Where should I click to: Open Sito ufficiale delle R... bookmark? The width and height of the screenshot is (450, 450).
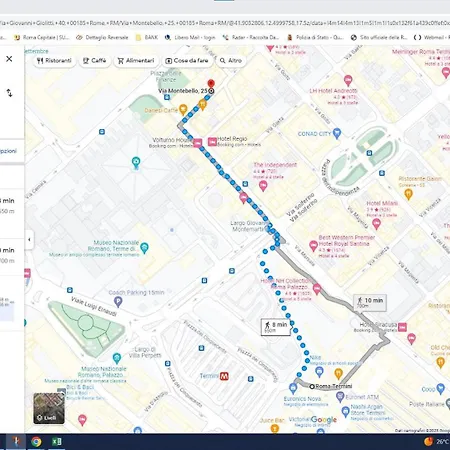pyautogui.click(x=379, y=37)
